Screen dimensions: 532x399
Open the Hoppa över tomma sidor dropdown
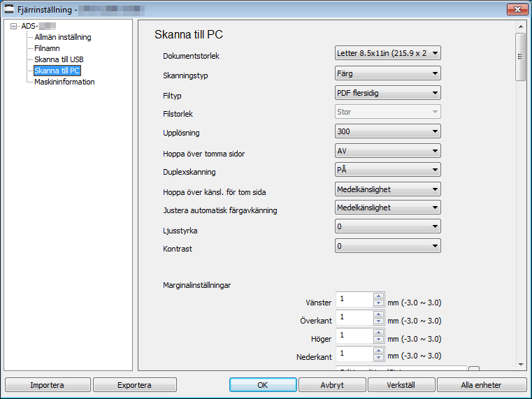(388, 151)
